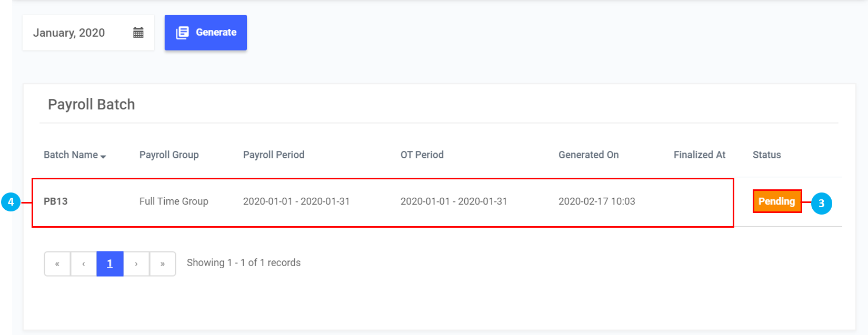Sort by Batch Name column arrow

[x=103, y=156]
